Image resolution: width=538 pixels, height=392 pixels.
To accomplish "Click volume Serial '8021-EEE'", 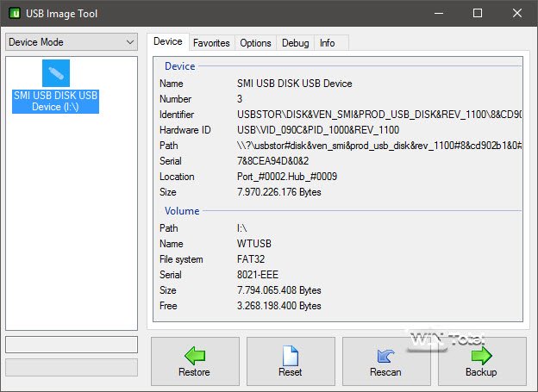I will (x=257, y=275).
